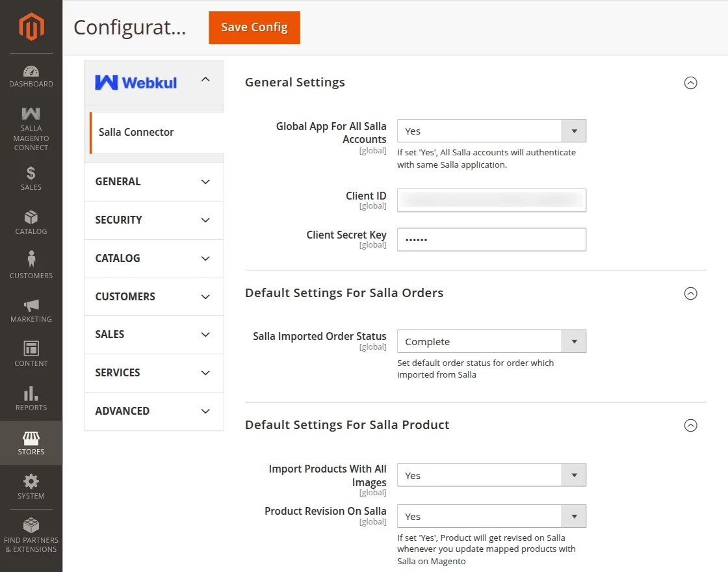Click inside the Client ID field
Screen dimensions: 728x572
[x=491, y=200]
